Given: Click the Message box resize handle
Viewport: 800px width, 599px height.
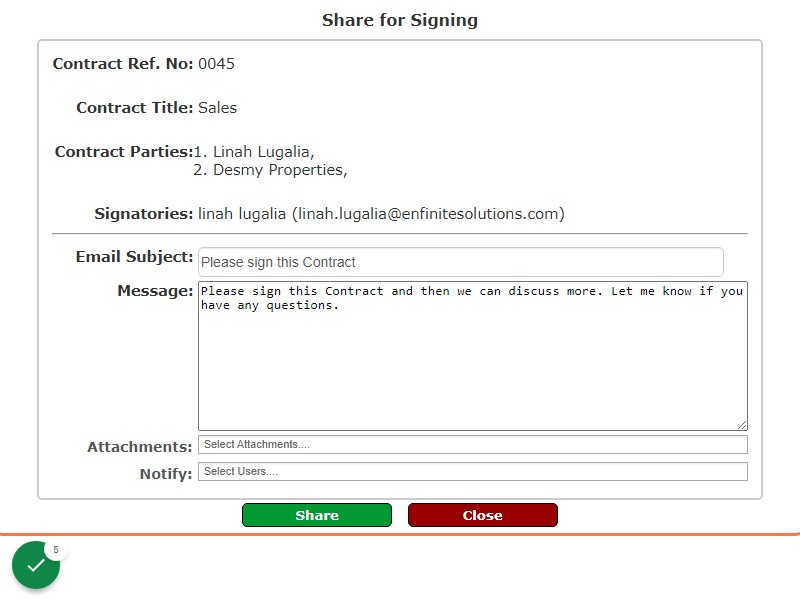Looking at the screenshot, I should pyautogui.click(x=742, y=425).
